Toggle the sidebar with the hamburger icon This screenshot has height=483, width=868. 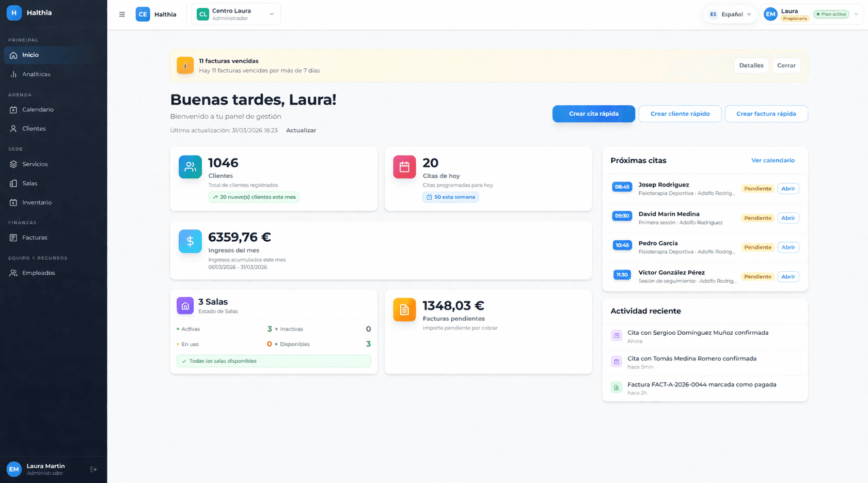coord(122,14)
